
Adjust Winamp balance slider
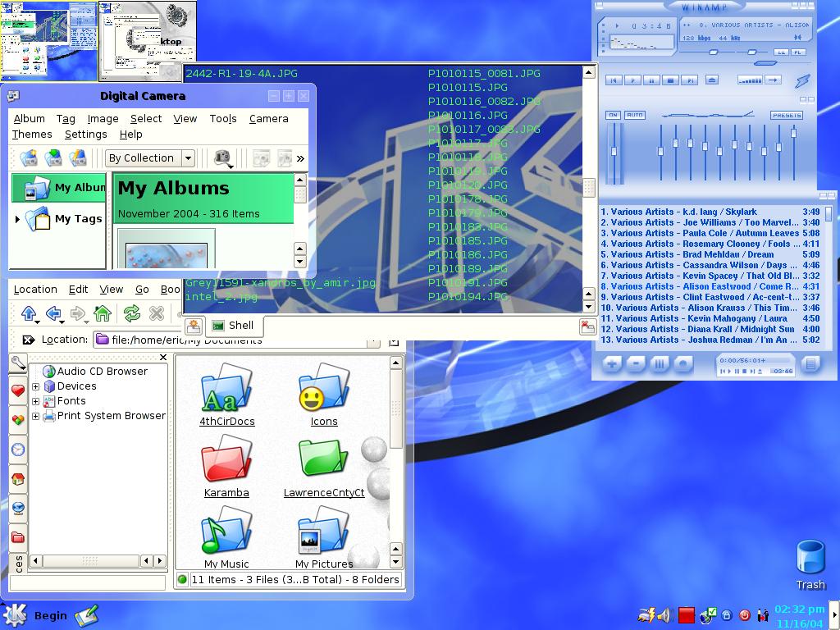[751, 52]
